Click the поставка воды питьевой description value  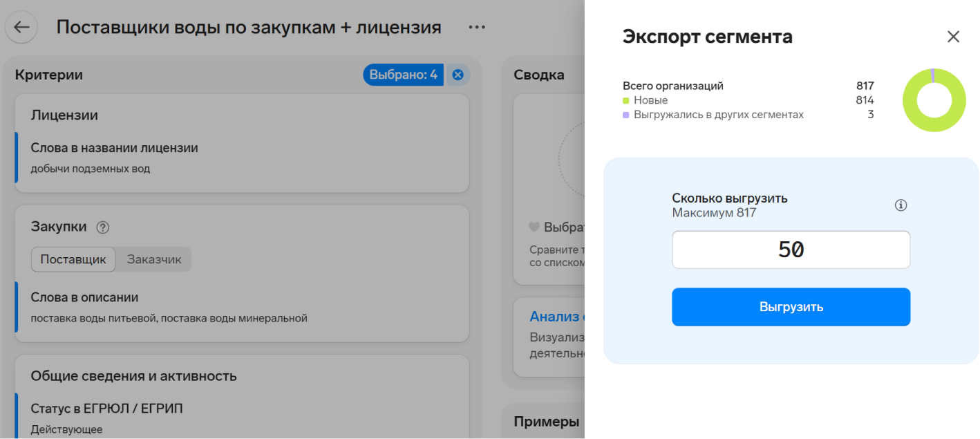(169, 319)
